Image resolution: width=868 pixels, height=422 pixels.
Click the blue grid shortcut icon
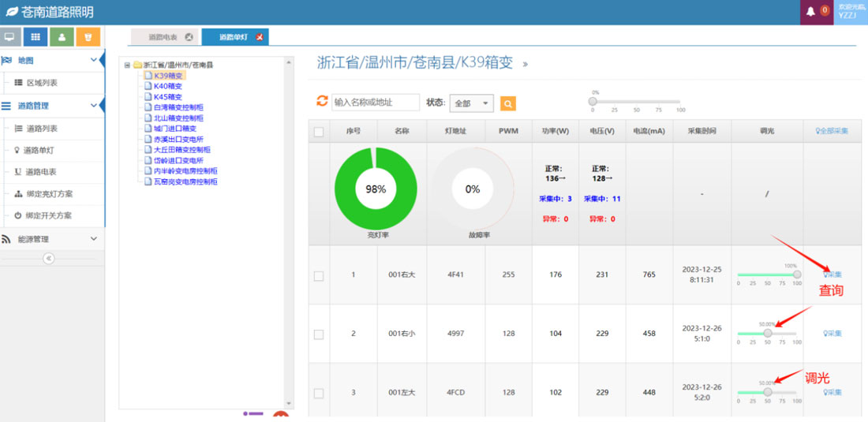[36, 36]
